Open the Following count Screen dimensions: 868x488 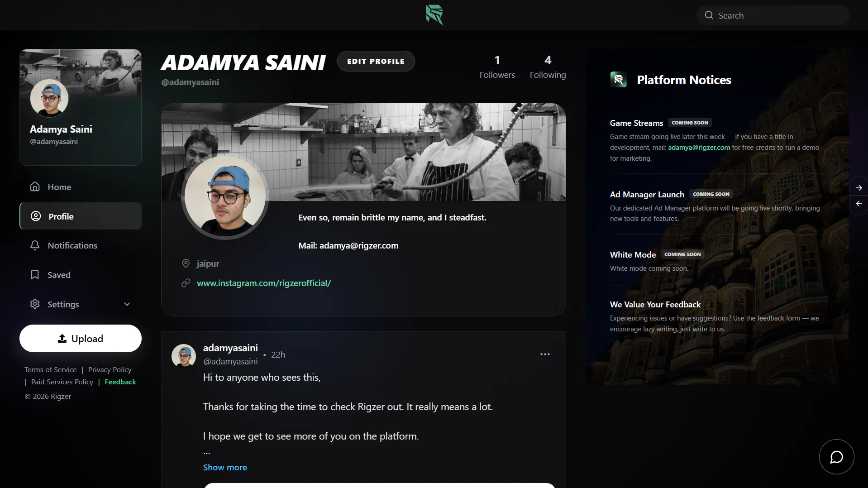548,67
